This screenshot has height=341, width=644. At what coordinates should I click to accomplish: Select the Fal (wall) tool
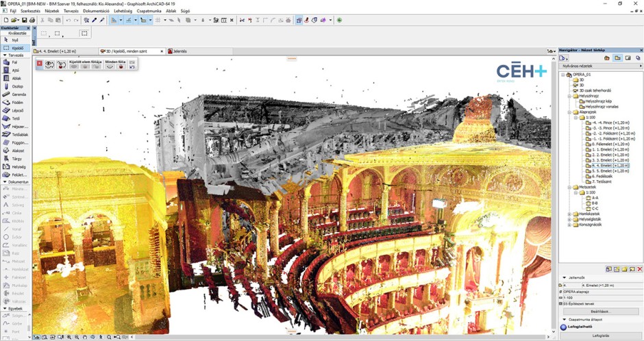[x=14, y=62]
